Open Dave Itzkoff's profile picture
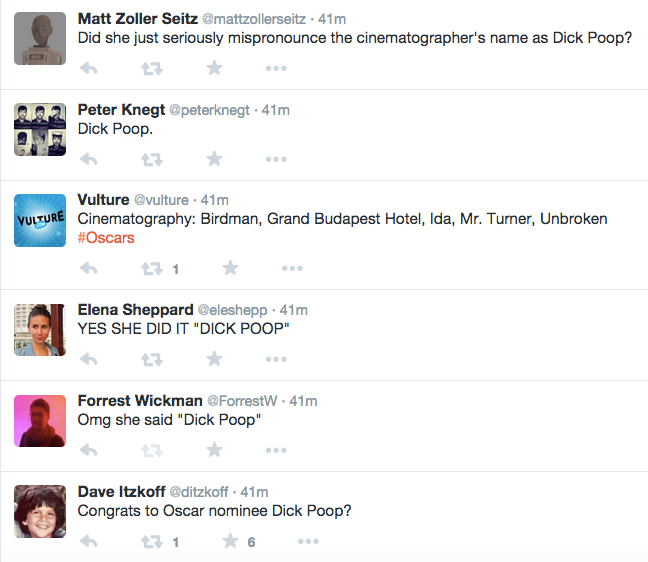This screenshot has width=648, height=562. pyautogui.click(x=40, y=511)
